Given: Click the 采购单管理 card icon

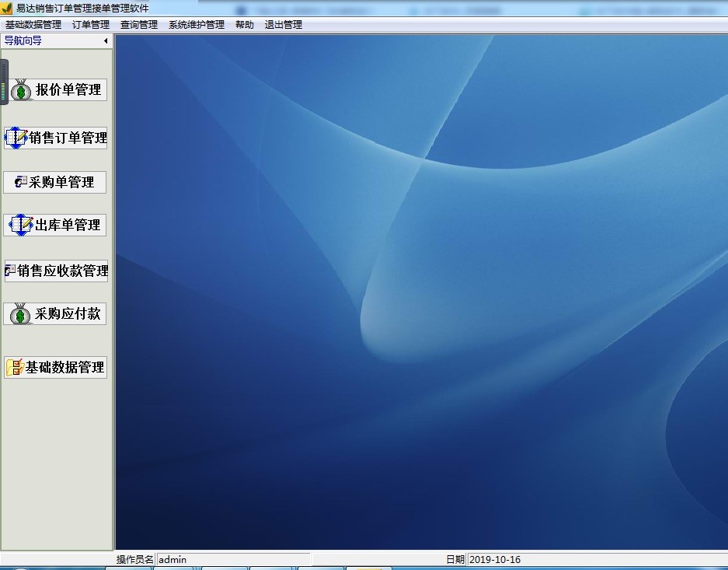Looking at the screenshot, I should tap(21, 182).
